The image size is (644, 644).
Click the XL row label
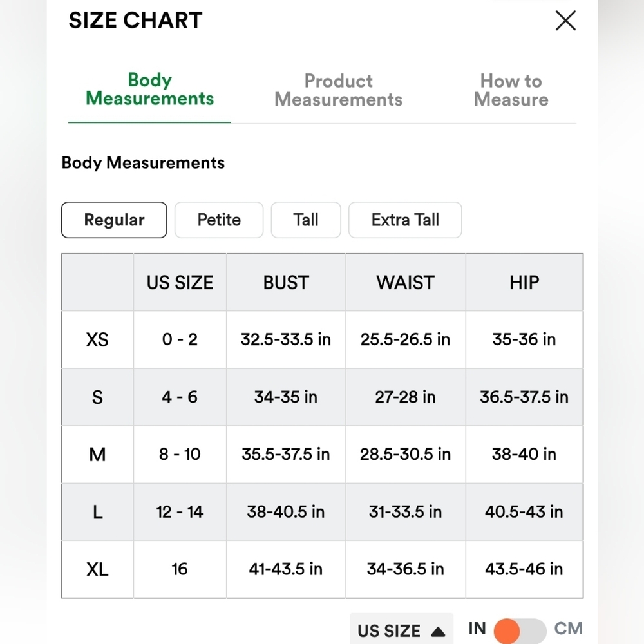pyautogui.click(x=97, y=569)
